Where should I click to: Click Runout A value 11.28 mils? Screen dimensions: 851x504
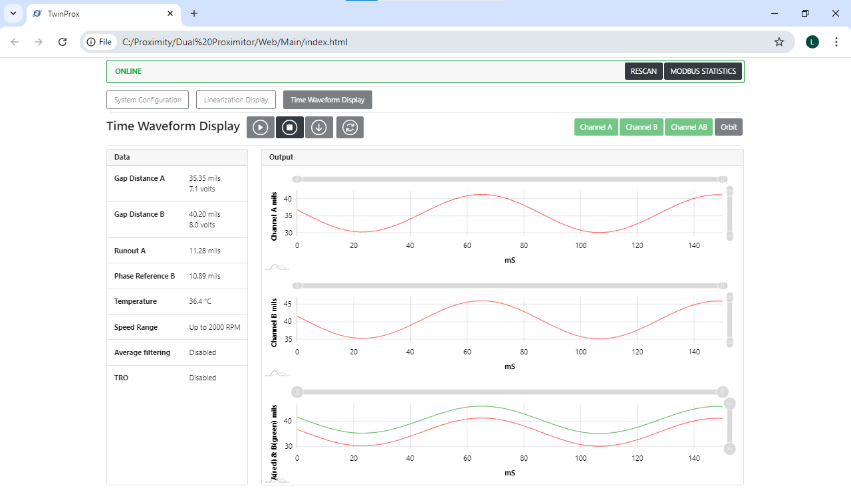(x=205, y=251)
